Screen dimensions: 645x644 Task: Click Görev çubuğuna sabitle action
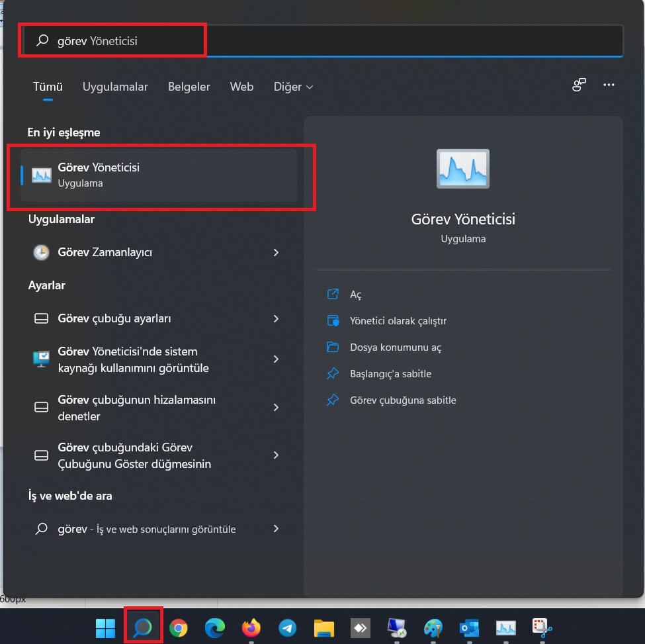point(402,400)
